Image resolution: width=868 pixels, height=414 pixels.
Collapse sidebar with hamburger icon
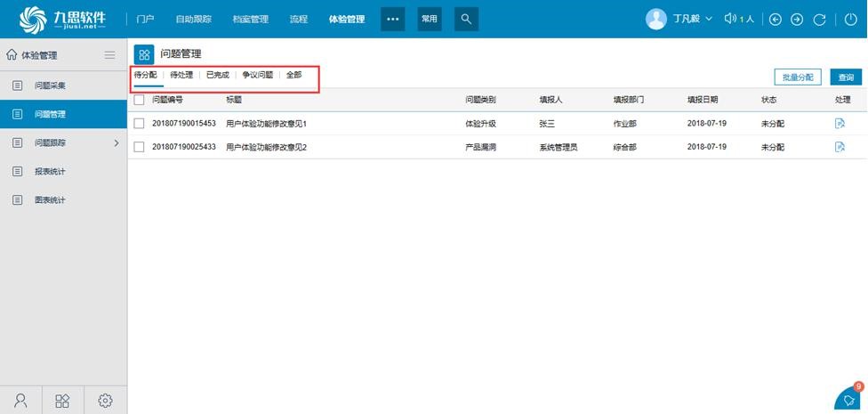point(110,55)
